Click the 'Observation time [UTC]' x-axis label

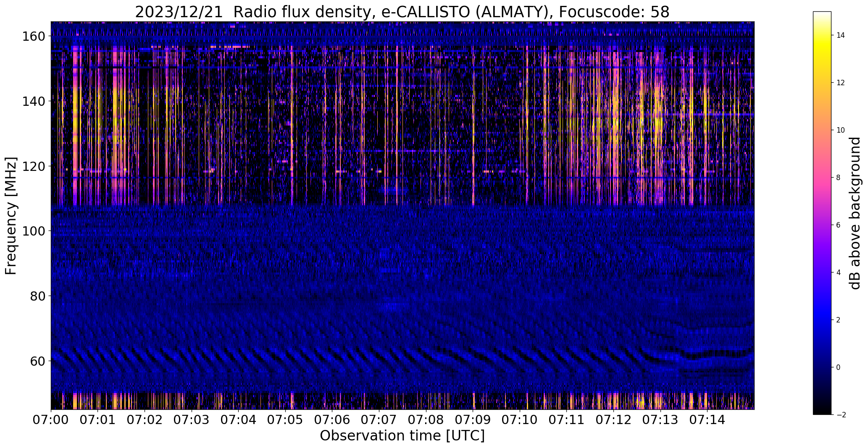click(402, 436)
